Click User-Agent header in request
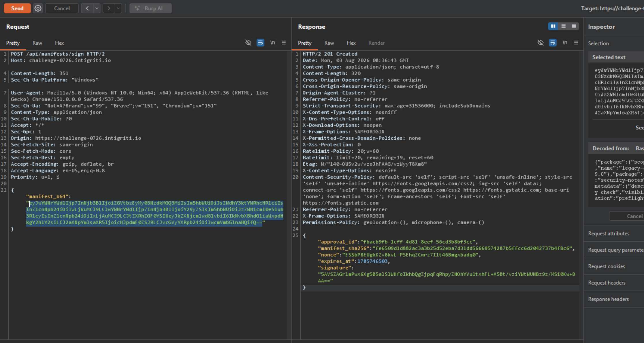The height and width of the screenshot is (343, 644). 140,96
